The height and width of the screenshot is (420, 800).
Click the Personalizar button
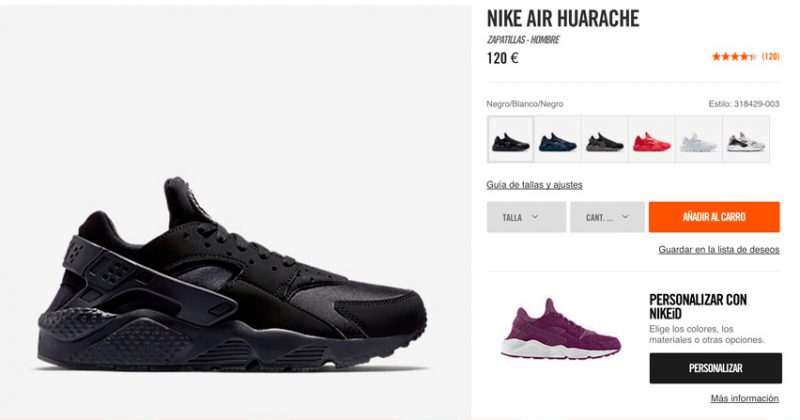715,368
